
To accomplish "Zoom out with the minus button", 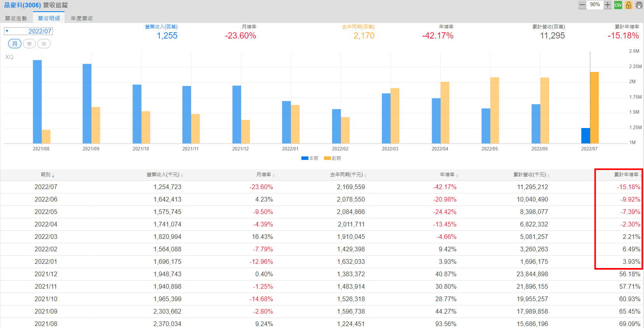I will coord(582,5).
